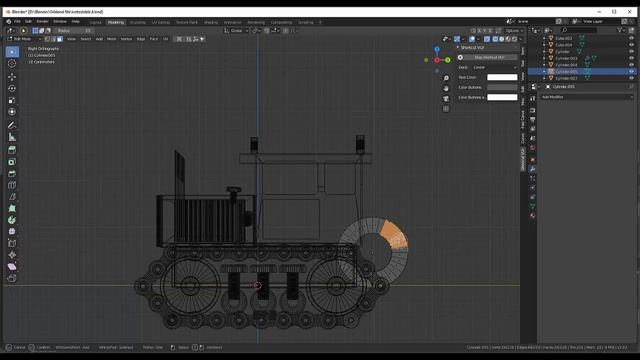Hide selected Cylinder.005 in outliner

click(631, 71)
